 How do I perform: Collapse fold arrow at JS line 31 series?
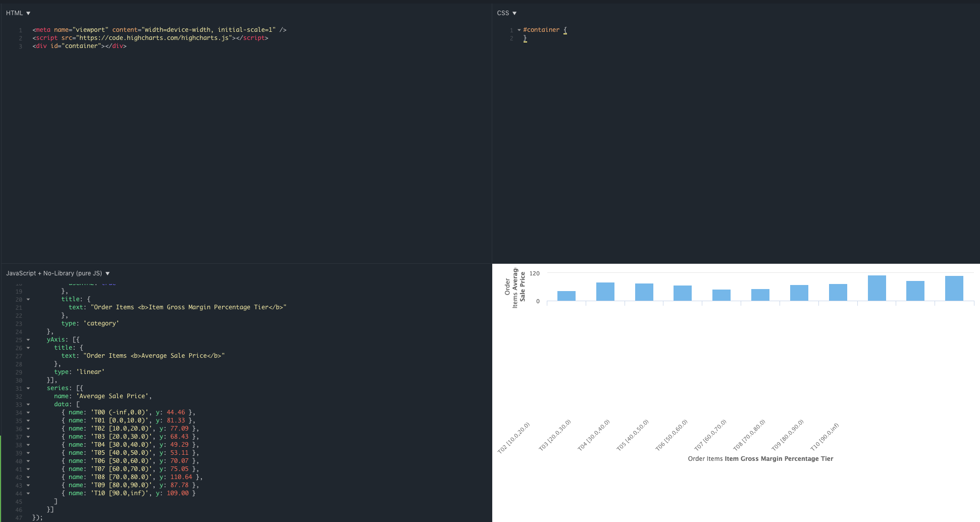click(28, 389)
